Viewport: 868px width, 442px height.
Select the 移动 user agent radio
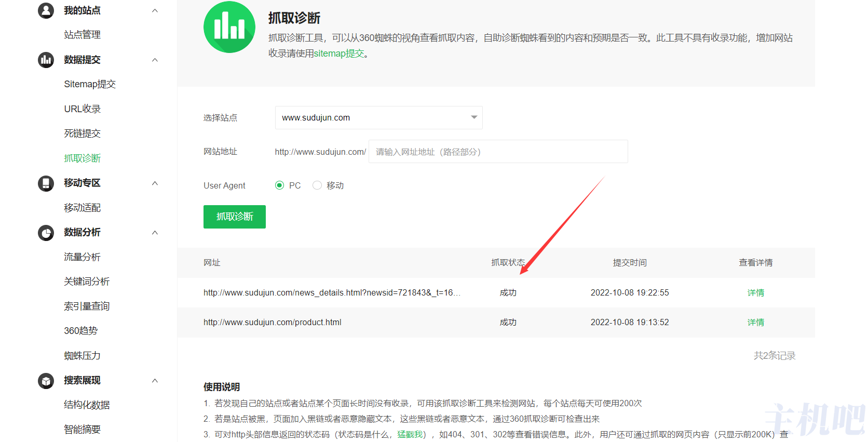click(x=317, y=185)
